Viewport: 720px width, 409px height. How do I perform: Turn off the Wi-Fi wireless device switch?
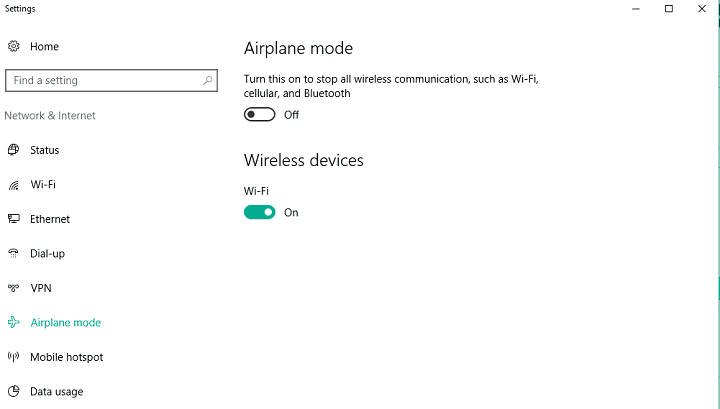(259, 212)
